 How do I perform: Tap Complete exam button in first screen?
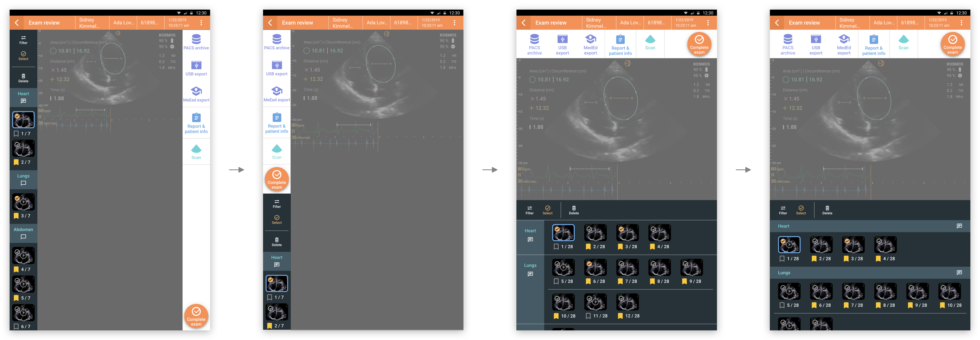tap(196, 316)
